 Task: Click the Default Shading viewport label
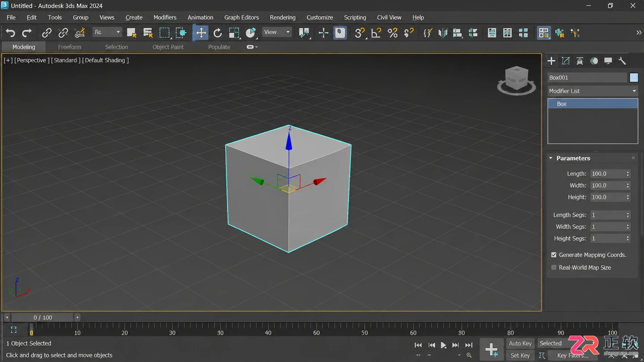click(x=106, y=60)
